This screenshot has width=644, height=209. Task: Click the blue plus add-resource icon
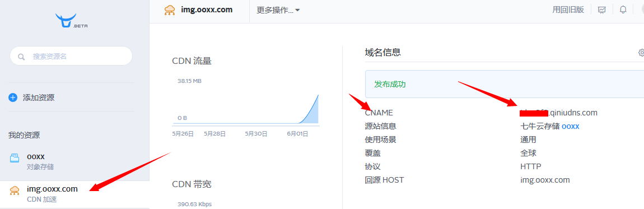pyautogui.click(x=13, y=97)
